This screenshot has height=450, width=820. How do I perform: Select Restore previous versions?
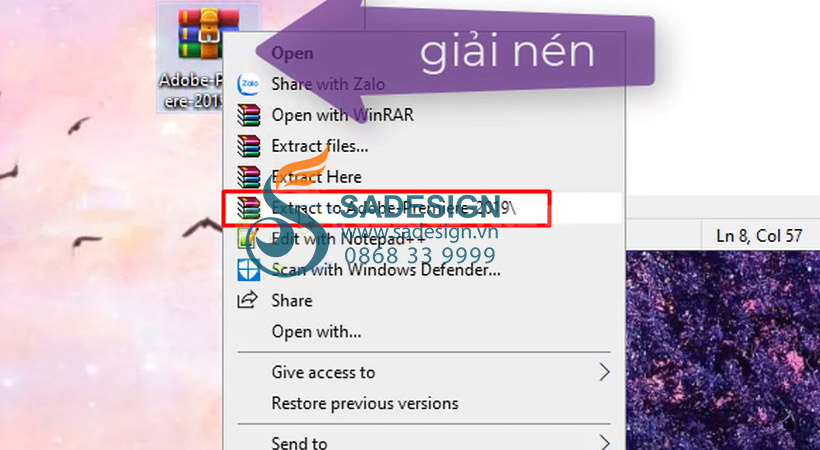[x=365, y=403]
